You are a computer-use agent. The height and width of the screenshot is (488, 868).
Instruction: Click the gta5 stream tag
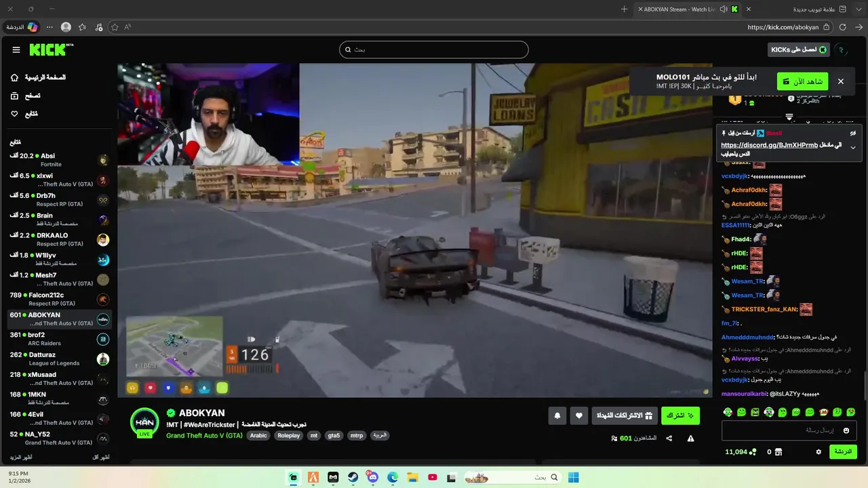[x=334, y=435]
